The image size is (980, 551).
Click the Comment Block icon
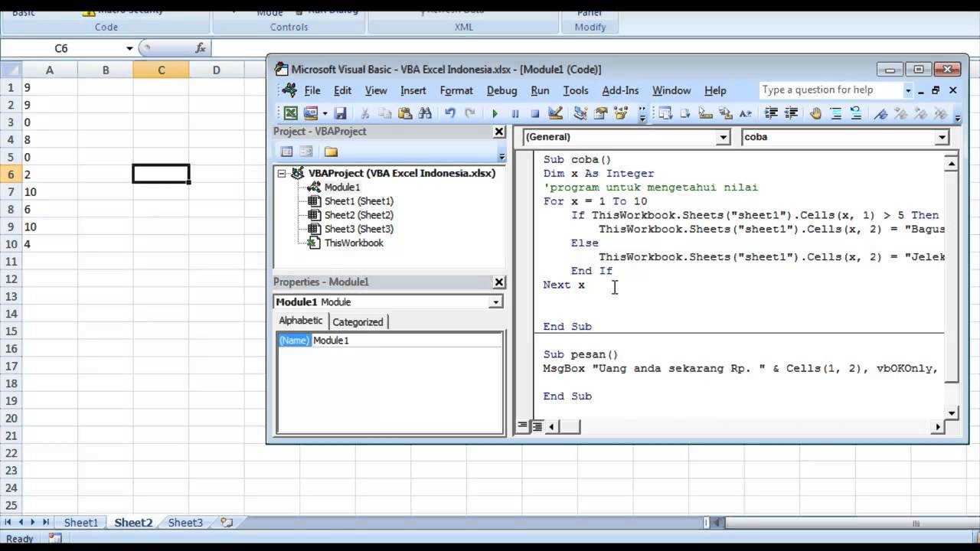836,113
